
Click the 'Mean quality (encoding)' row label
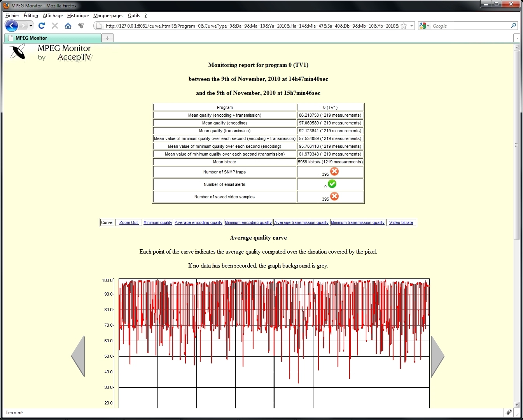(225, 123)
